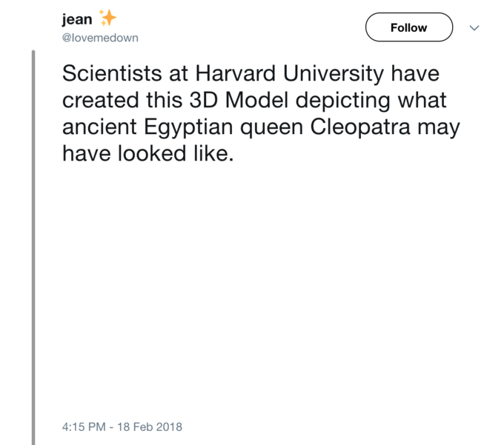Click the word created in the tweet
Viewport: 504px width, 445px height.
click(x=100, y=100)
